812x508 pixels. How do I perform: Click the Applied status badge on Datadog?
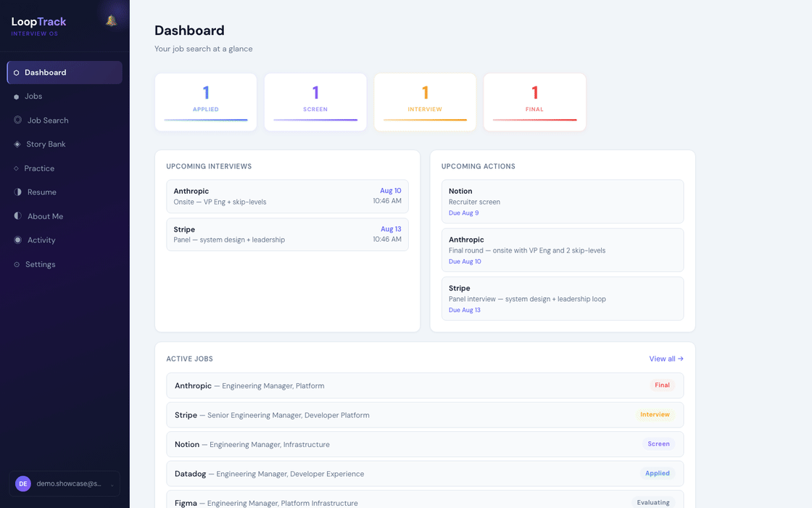(x=657, y=473)
